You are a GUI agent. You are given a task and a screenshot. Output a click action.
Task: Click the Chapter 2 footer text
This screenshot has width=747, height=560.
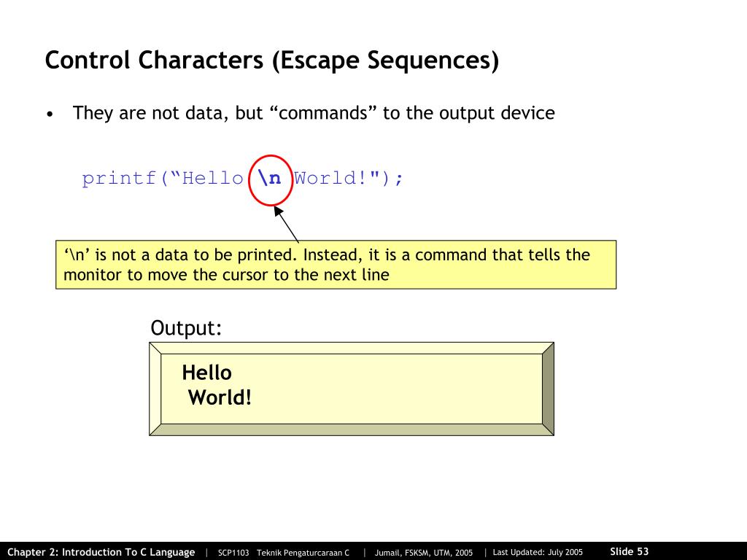(101, 552)
